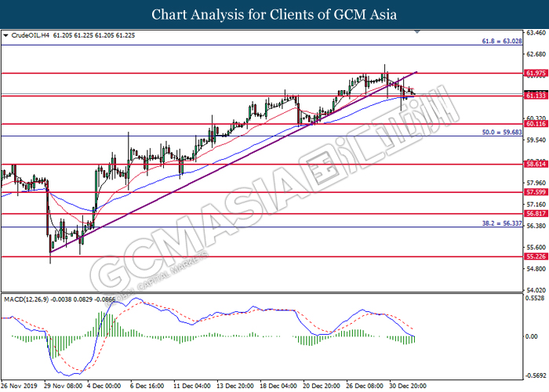Select the 61.133 price level tag
The width and height of the screenshot is (549, 392).
point(536,96)
